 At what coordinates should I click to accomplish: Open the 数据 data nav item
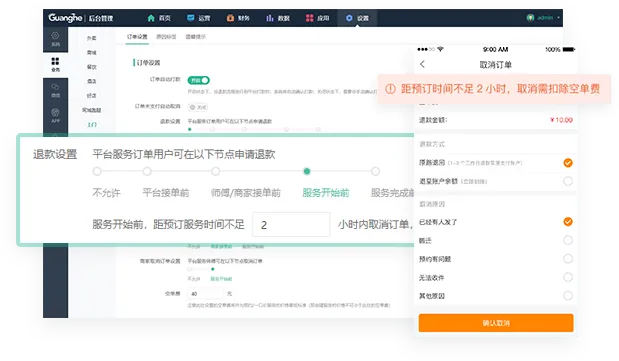coord(278,18)
